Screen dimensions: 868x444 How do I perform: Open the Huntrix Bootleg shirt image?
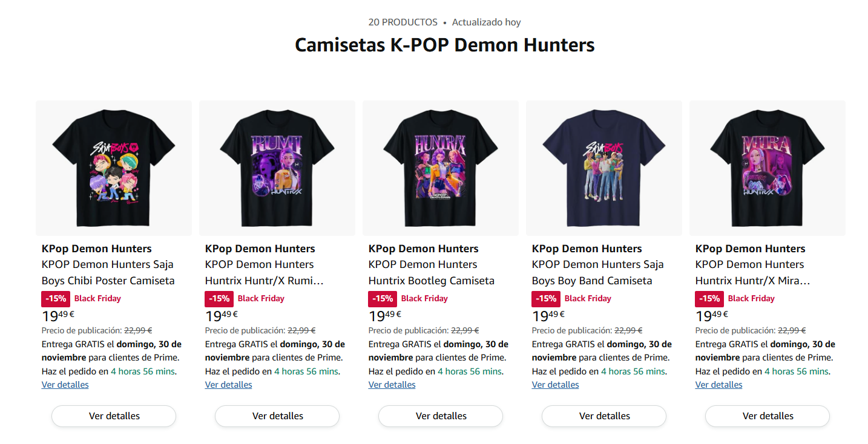(x=441, y=168)
